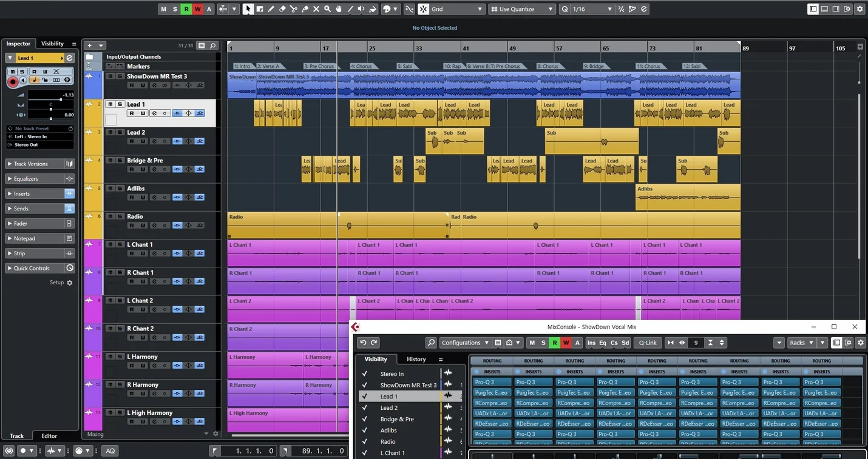Expand the Equalizers section in Inspector
Screen dimensions: 868x459
click(x=39, y=179)
